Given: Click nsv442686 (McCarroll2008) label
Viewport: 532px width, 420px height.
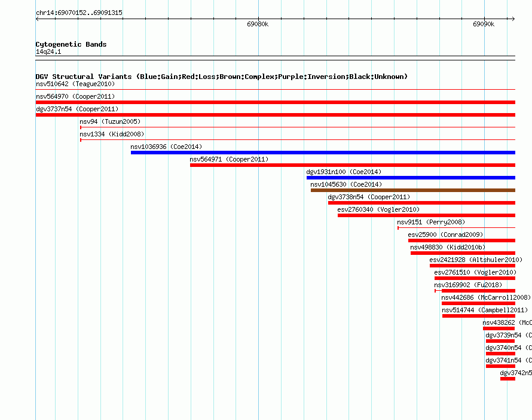Looking at the screenshot, I should [486, 297].
